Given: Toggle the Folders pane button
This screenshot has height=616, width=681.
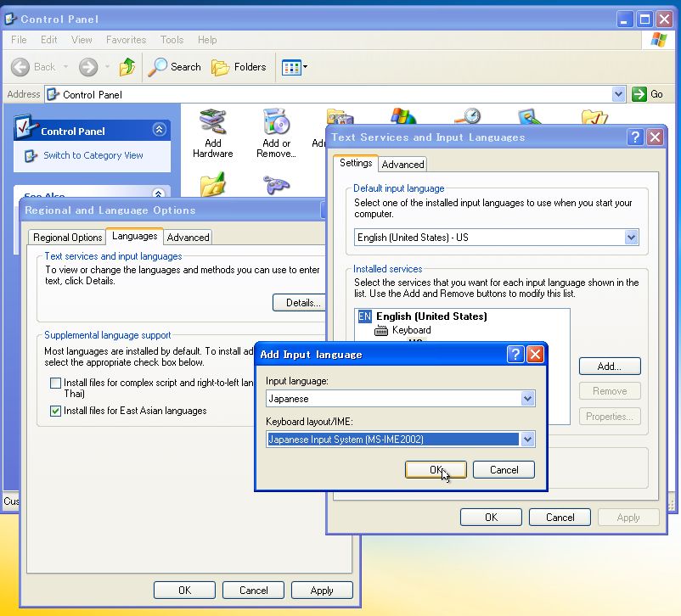Looking at the screenshot, I should [239, 67].
